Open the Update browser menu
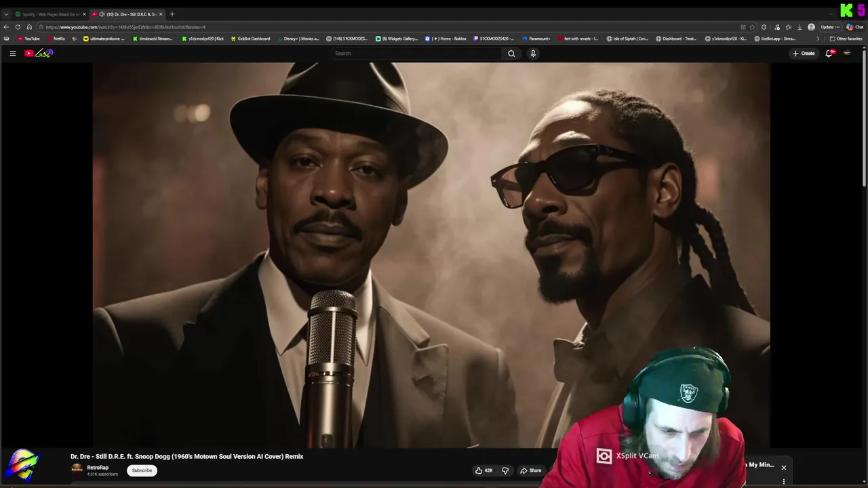The image size is (868, 488). click(x=830, y=27)
